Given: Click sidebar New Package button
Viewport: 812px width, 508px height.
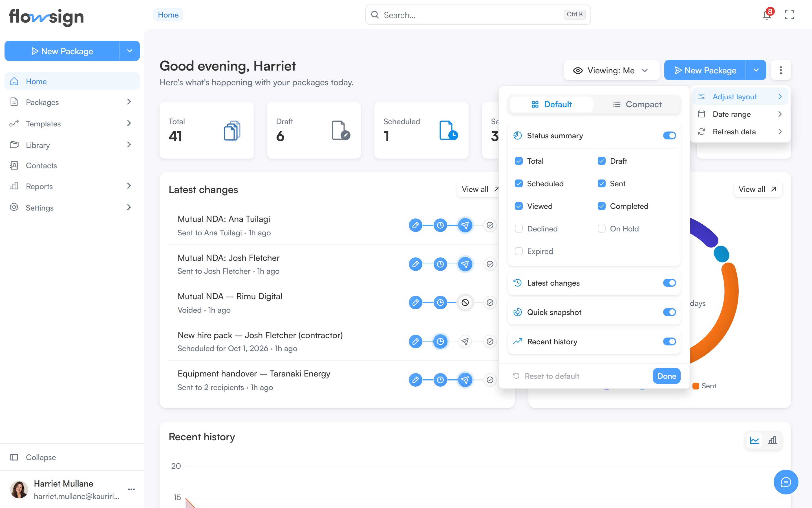Looking at the screenshot, I should (x=62, y=51).
